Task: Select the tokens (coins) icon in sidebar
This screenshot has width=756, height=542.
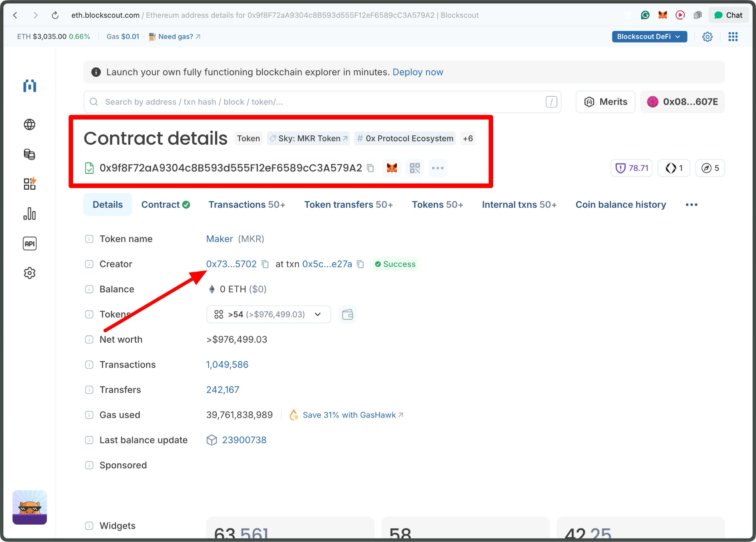Action: point(29,154)
